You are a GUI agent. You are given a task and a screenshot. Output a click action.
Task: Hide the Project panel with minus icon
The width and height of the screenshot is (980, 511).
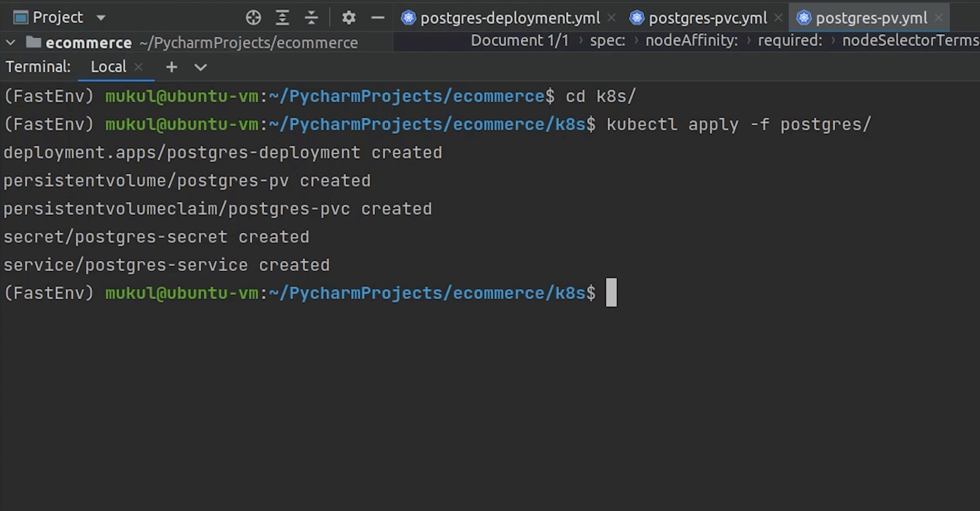(x=378, y=18)
